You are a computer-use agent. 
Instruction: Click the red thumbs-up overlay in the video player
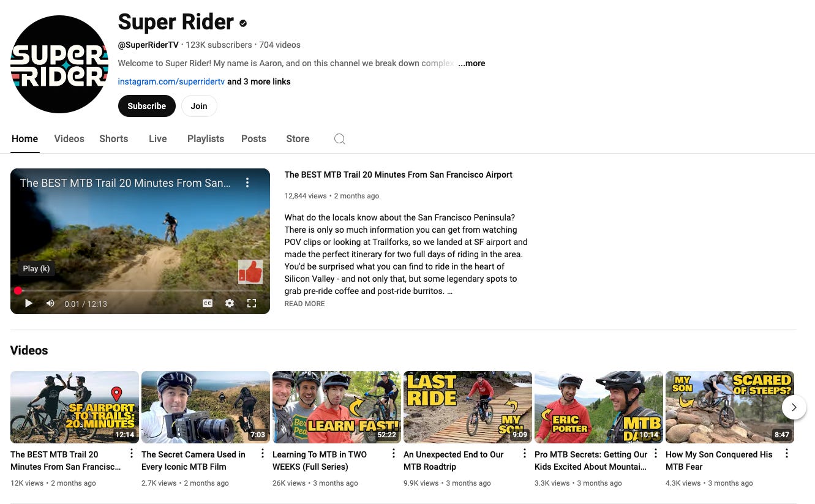(250, 272)
